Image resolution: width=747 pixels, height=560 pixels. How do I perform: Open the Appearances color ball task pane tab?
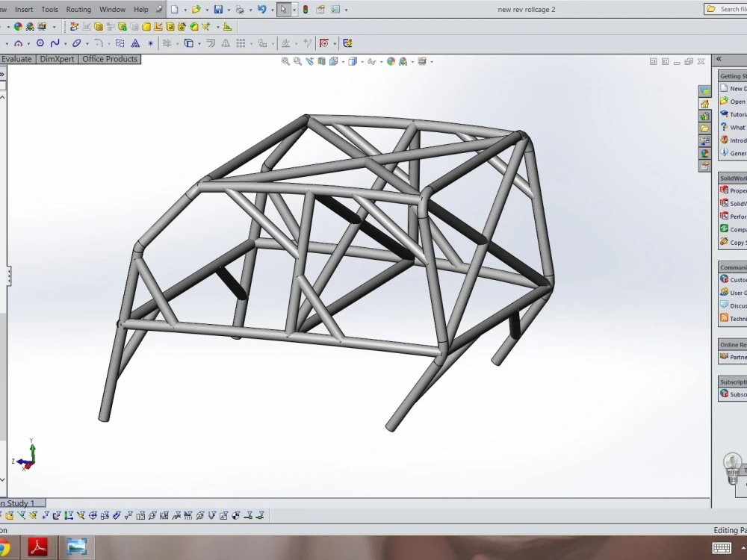tap(704, 153)
